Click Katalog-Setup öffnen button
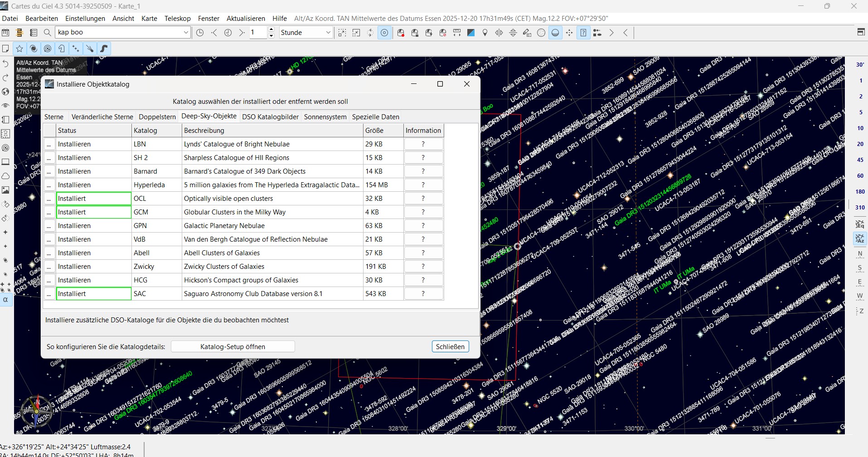Image resolution: width=868 pixels, height=457 pixels. pos(233,346)
